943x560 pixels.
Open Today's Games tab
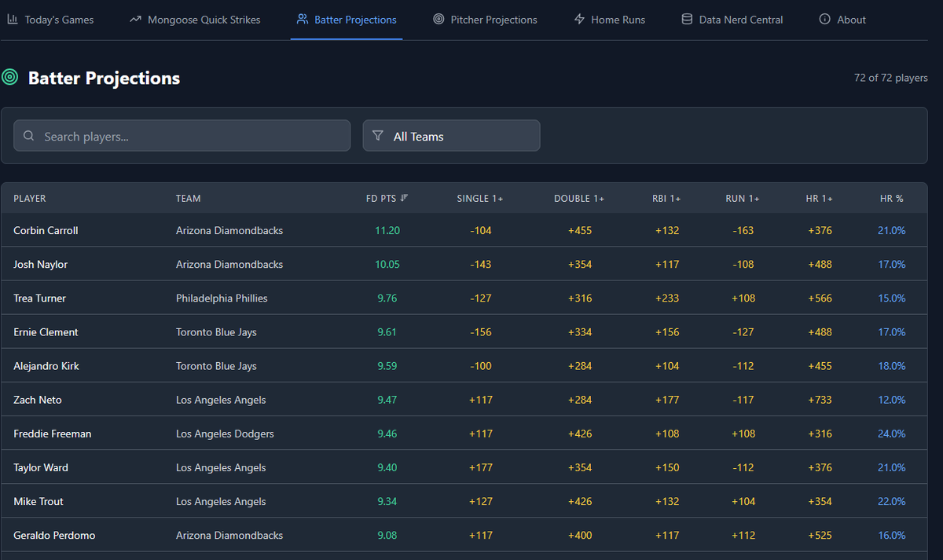(50, 20)
